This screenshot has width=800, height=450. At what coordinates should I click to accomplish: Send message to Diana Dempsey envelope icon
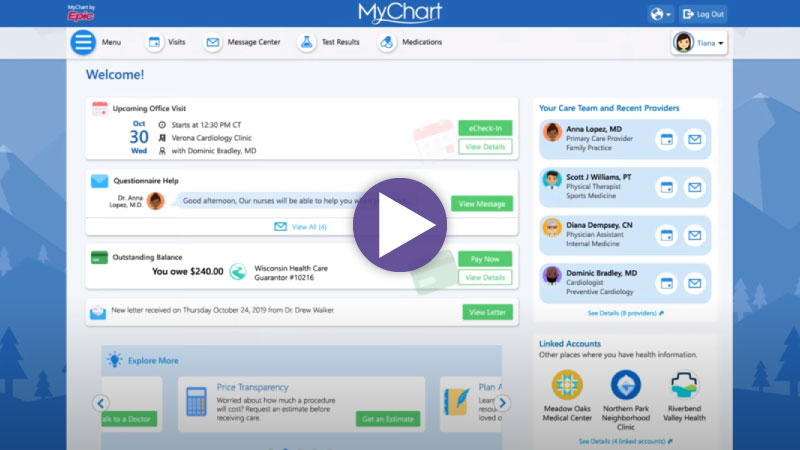694,235
